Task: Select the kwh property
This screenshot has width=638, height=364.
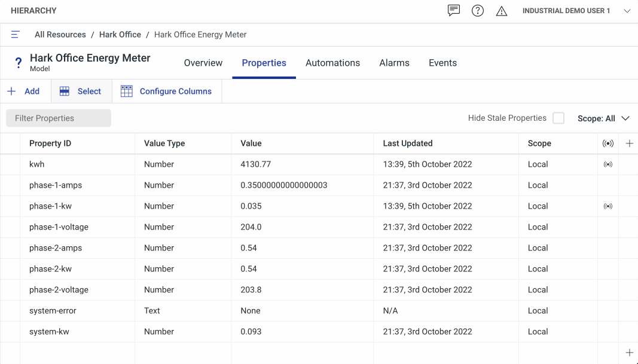Action: point(36,164)
